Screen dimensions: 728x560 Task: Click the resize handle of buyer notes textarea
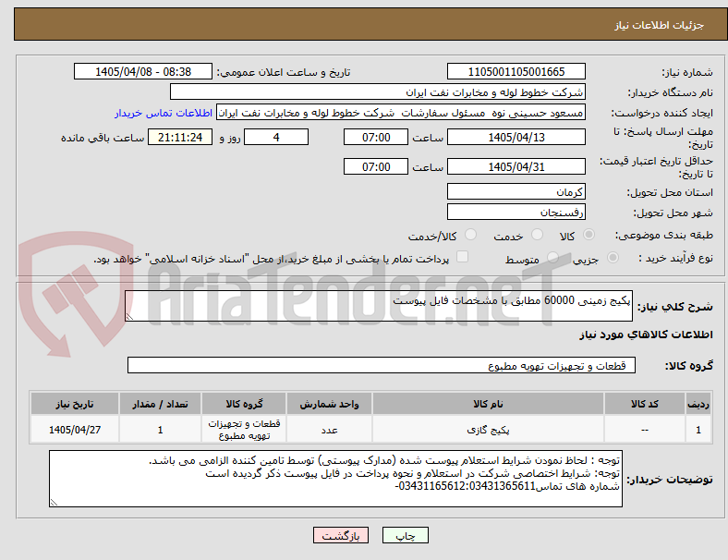point(54,503)
